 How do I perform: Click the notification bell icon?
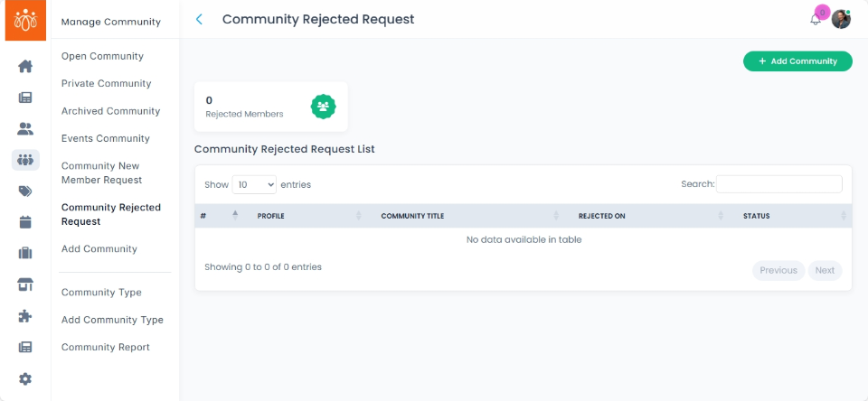816,19
